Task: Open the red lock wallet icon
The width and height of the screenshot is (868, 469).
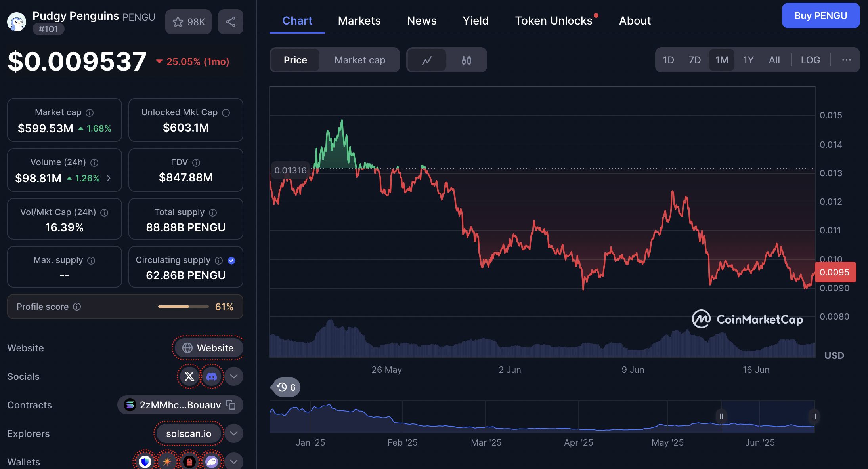Action: (x=189, y=461)
